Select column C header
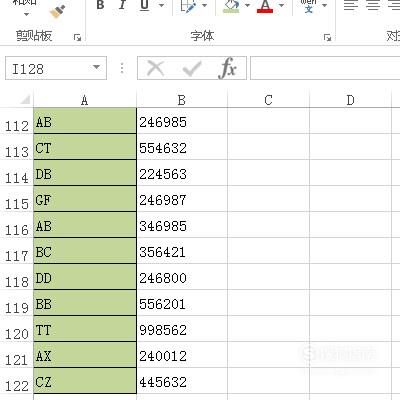Image resolution: width=400 pixels, height=400 pixels. pyautogui.click(x=268, y=100)
